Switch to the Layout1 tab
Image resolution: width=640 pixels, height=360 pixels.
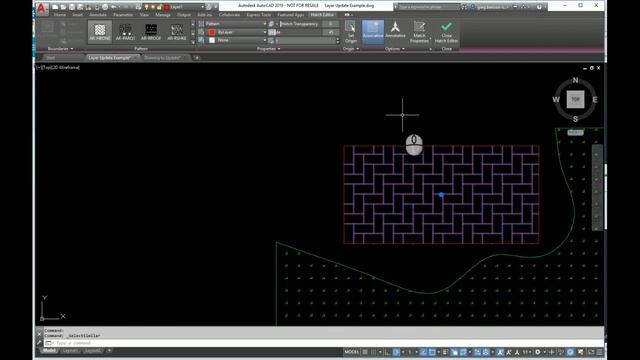70,351
